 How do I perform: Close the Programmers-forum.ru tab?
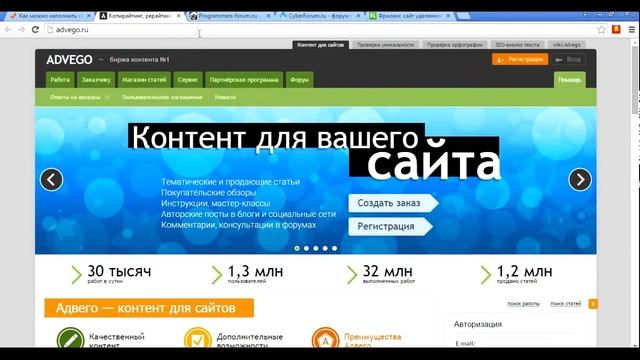pyautogui.click(x=268, y=16)
